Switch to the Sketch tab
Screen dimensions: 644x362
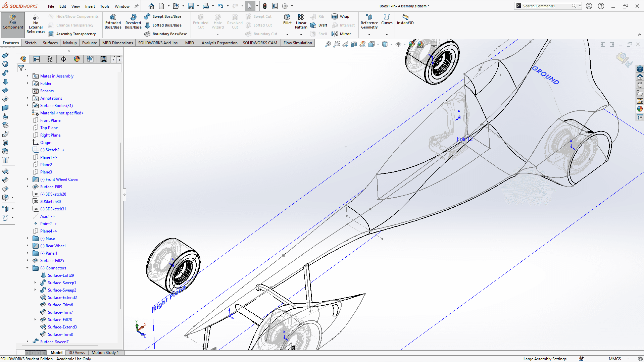coord(31,43)
